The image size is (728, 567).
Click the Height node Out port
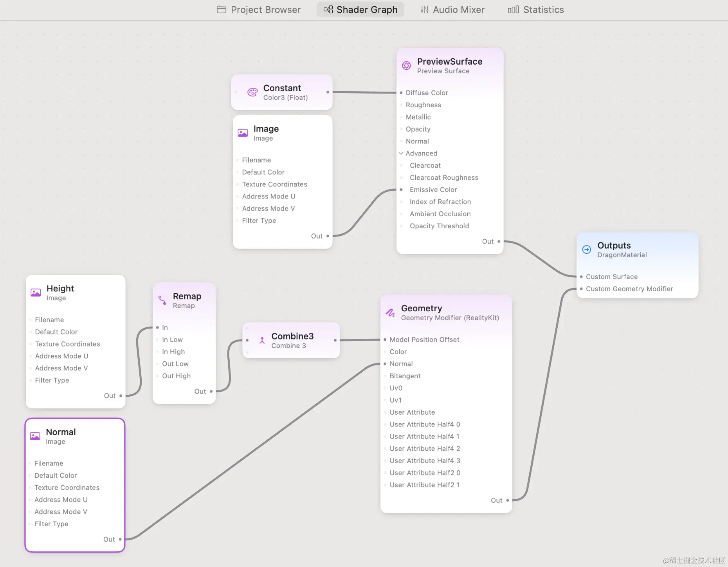(121, 396)
